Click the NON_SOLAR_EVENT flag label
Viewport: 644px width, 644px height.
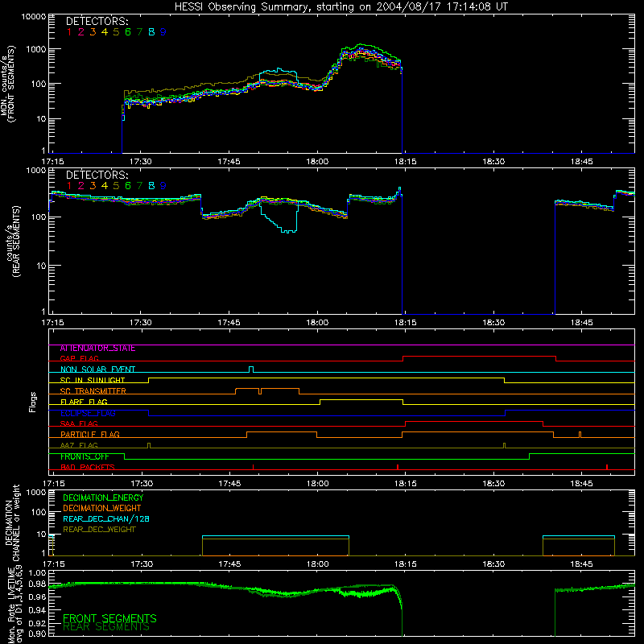point(97,369)
